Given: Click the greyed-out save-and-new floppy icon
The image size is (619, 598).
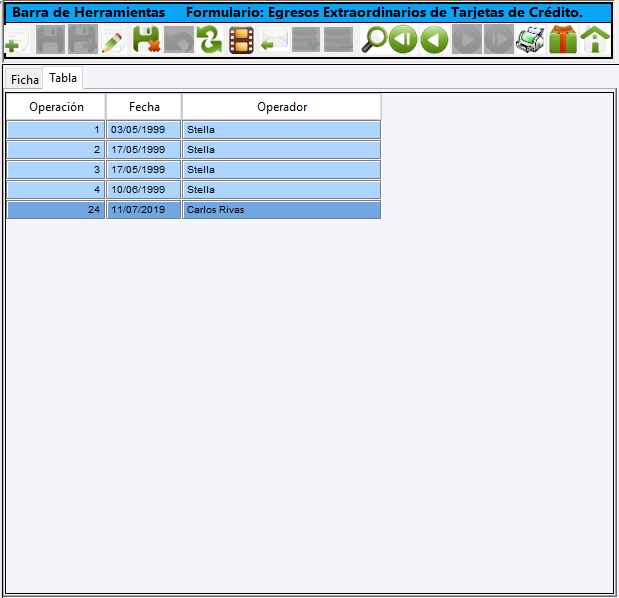Looking at the screenshot, I should point(83,39).
